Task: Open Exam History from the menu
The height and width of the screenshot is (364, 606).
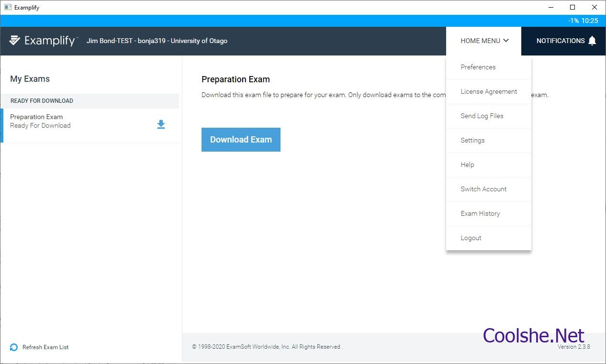Action: click(x=489, y=214)
